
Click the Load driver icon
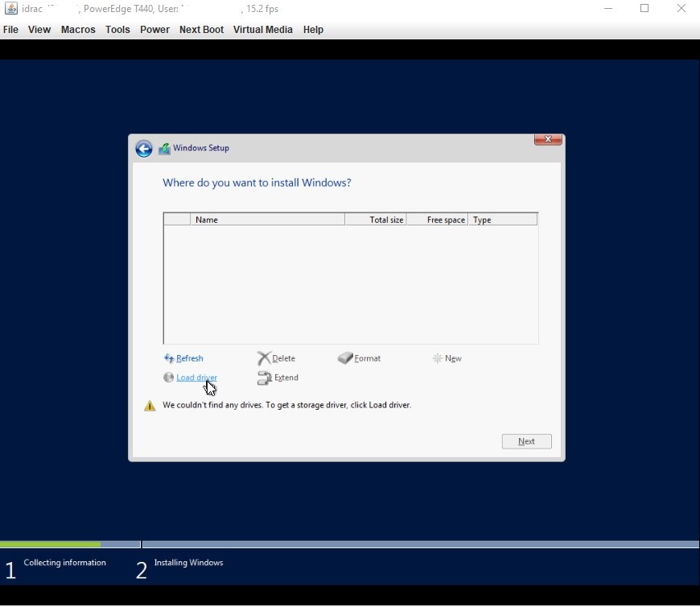(170, 378)
